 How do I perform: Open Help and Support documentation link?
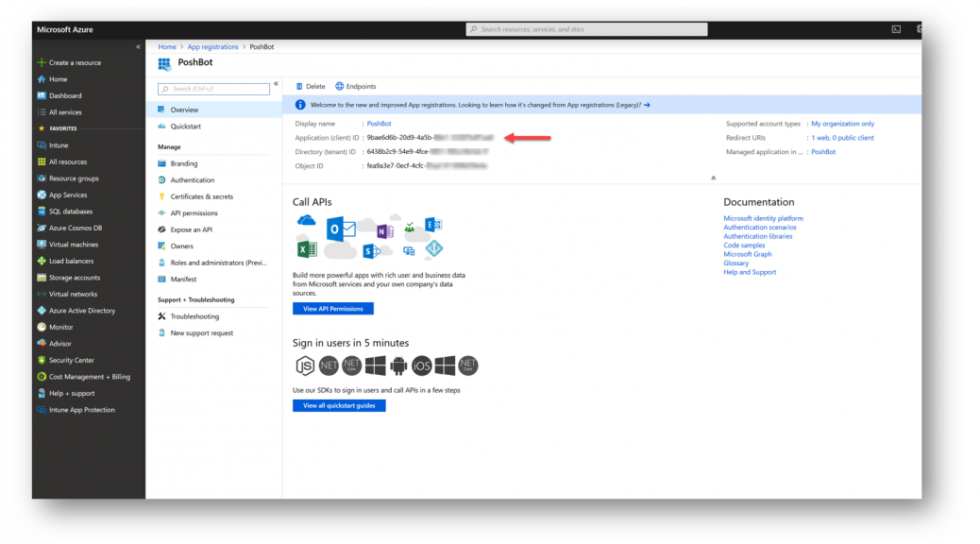(750, 273)
